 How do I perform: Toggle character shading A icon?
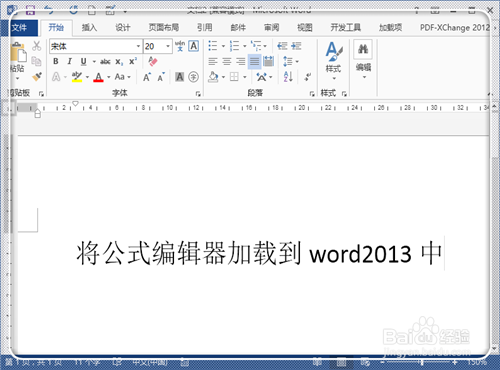pyautogui.click(x=179, y=77)
